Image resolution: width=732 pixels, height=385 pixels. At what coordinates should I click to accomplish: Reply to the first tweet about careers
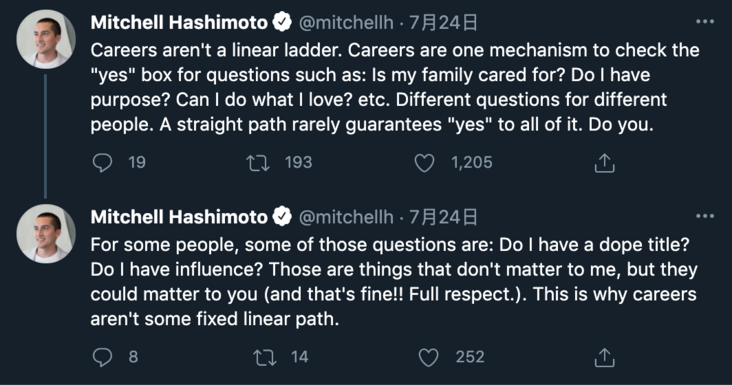coord(102,163)
